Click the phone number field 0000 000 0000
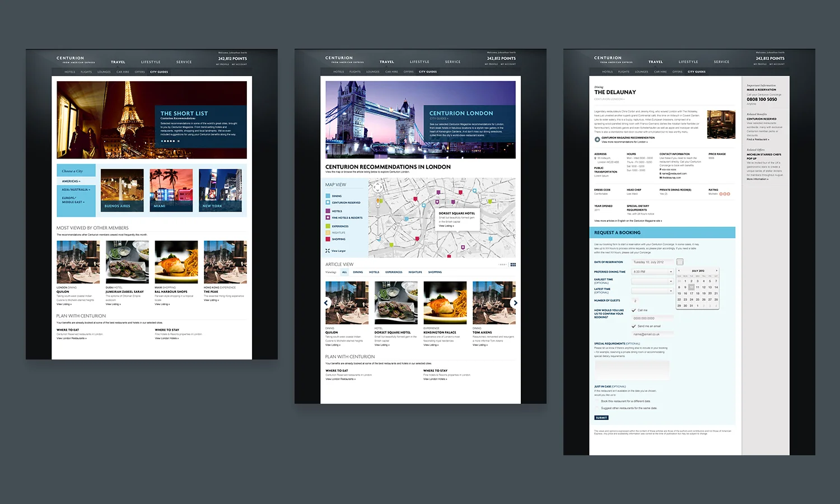840x504 pixels. [x=652, y=318]
